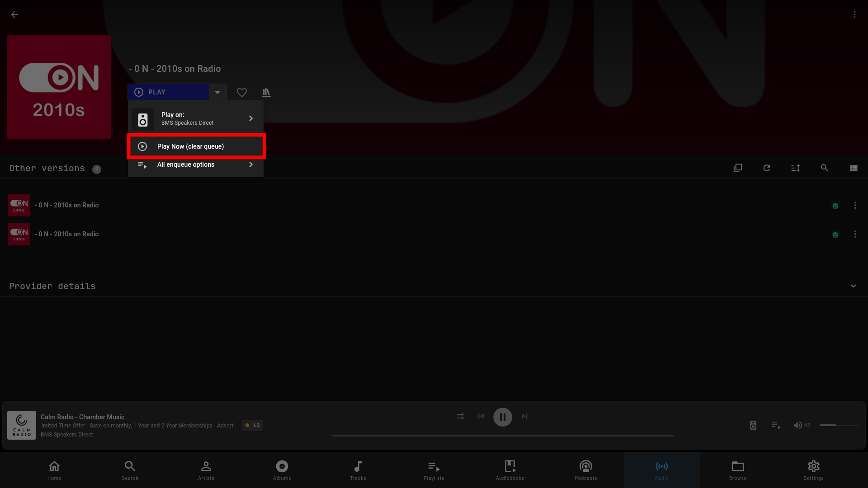868x488 pixels.
Task: Open three-dot menu of first version row
Action: [855, 205]
